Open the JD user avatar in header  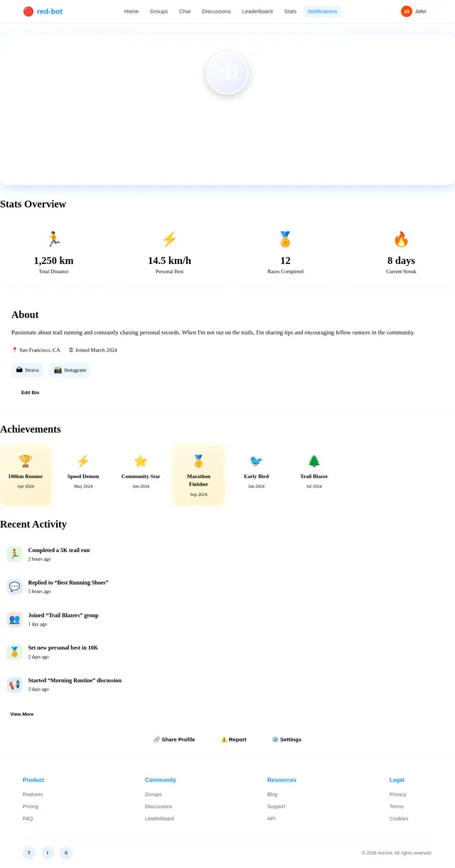407,11
